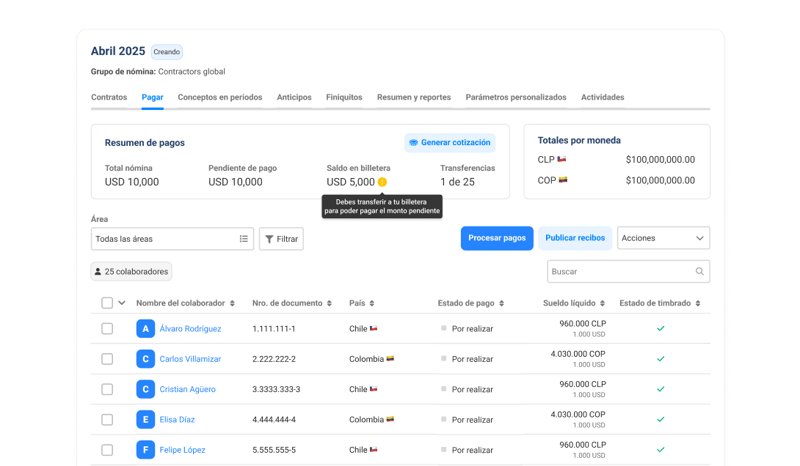Open Elisa Díaz's profile link
This screenshot has height=466, width=800.
coord(177,420)
